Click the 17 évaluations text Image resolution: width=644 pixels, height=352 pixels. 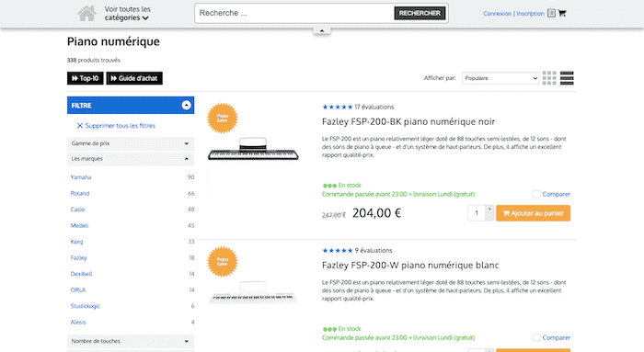coord(374,108)
